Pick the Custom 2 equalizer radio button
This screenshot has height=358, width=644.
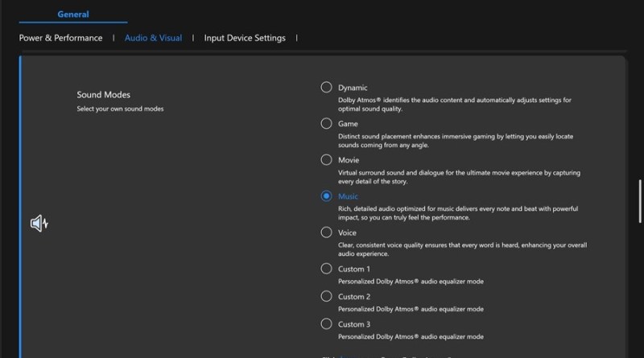point(326,296)
